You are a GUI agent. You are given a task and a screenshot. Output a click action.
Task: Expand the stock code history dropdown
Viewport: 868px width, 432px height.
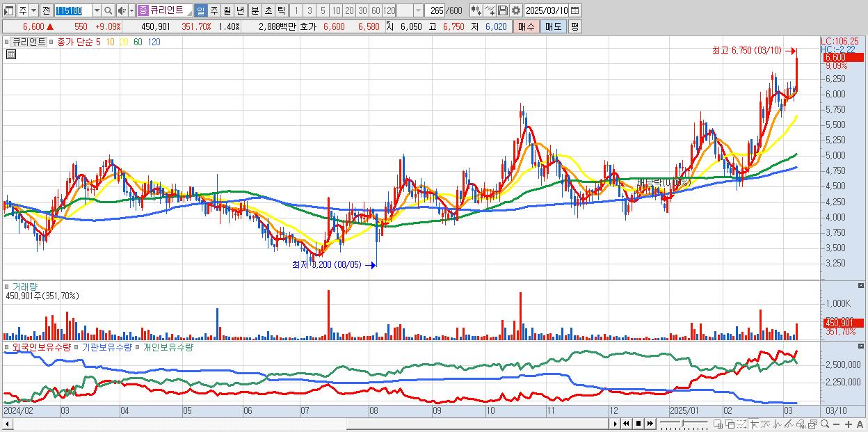pyautogui.click(x=97, y=10)
